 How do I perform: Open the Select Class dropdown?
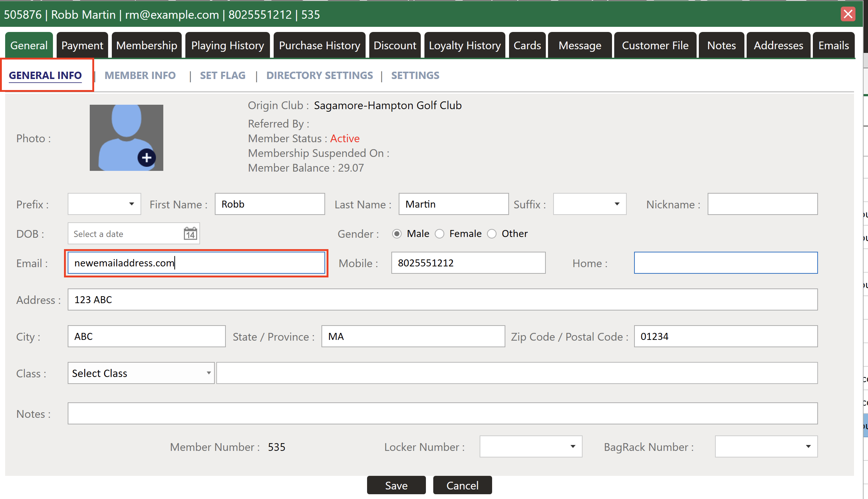tap(141, 373)
